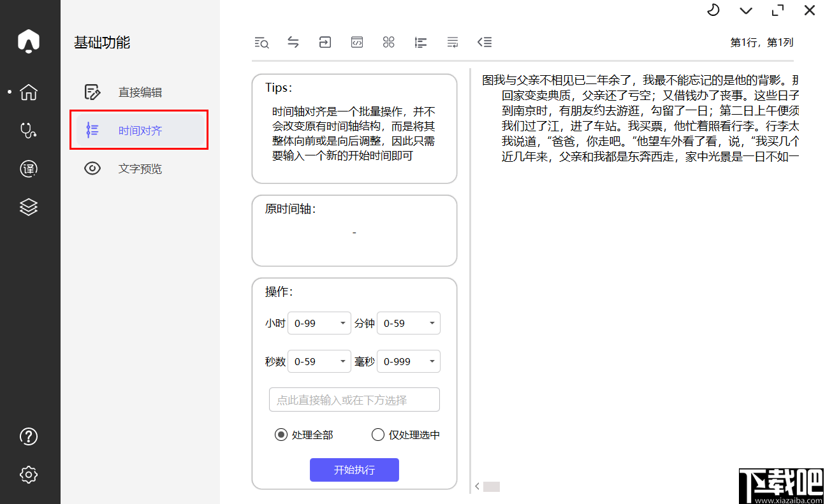Viewport: 825px width, 504px height.
Task: Open the 小时 0-99 dropdown
Action: pos(319,323)
